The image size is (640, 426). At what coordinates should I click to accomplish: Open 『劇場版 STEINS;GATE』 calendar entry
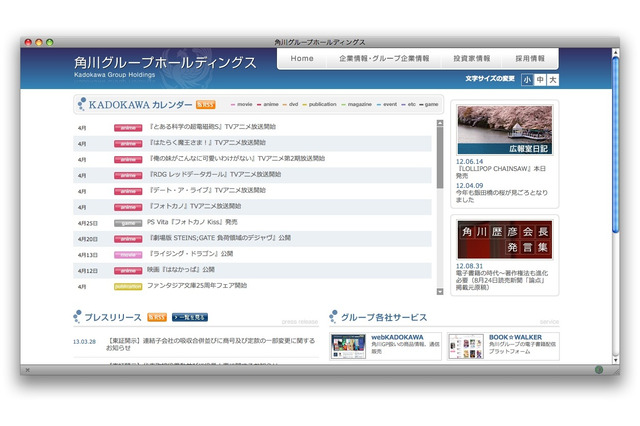219,238
